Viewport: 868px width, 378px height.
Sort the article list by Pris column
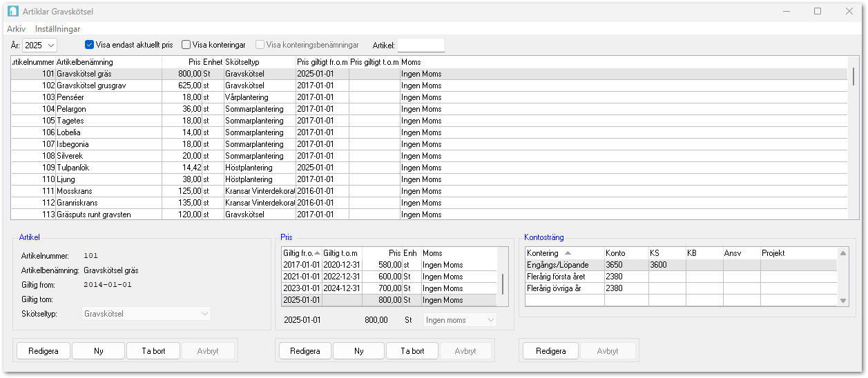pyautogui.click(x=182, y=62)
